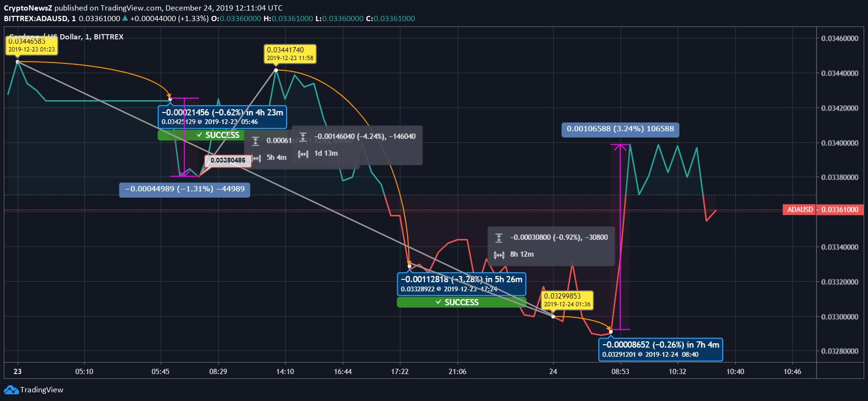Click the 10:46 time axis label
Viewport: 868px width, 401px height.
793,372
